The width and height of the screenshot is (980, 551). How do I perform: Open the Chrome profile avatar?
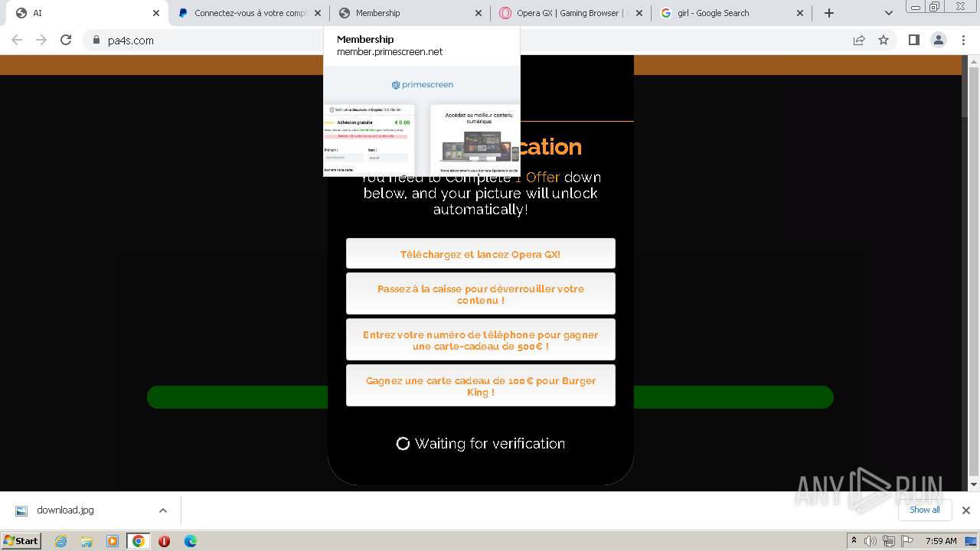938,40
